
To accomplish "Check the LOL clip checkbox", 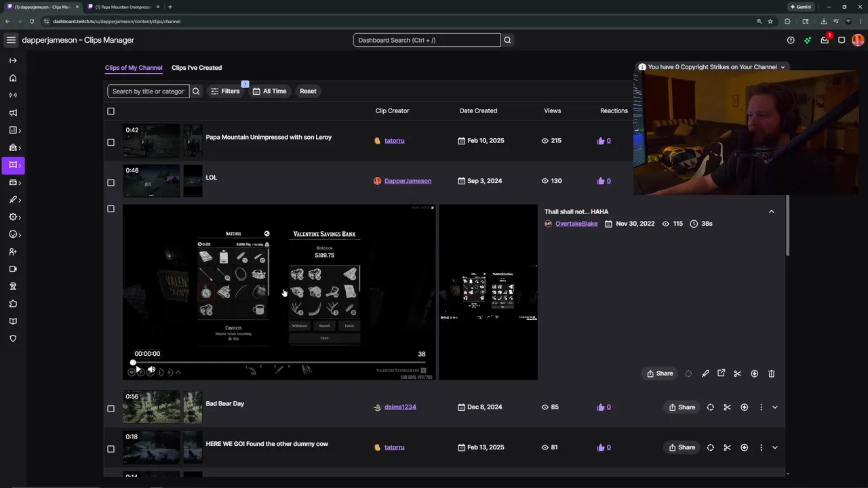I will [x=111, y=182].
